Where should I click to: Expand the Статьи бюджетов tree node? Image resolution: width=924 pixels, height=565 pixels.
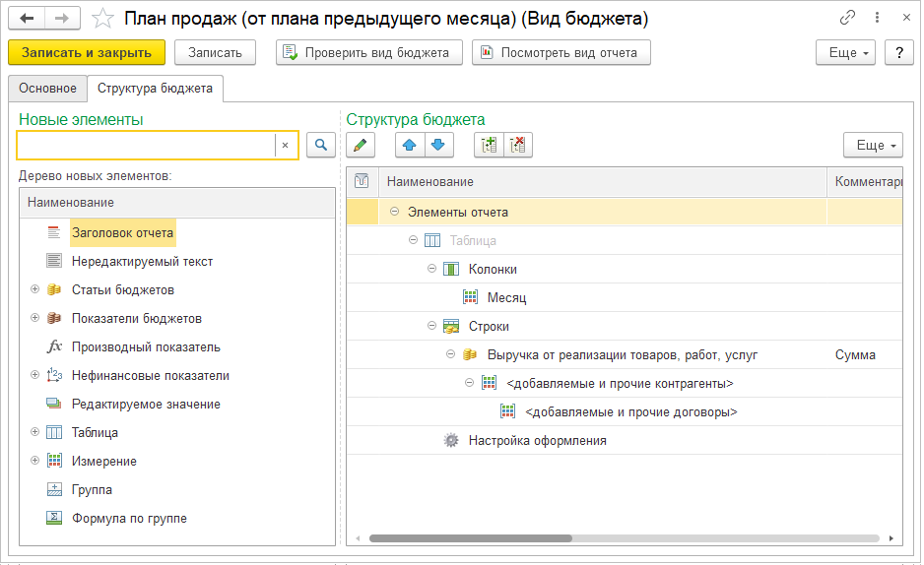[34, 289]
